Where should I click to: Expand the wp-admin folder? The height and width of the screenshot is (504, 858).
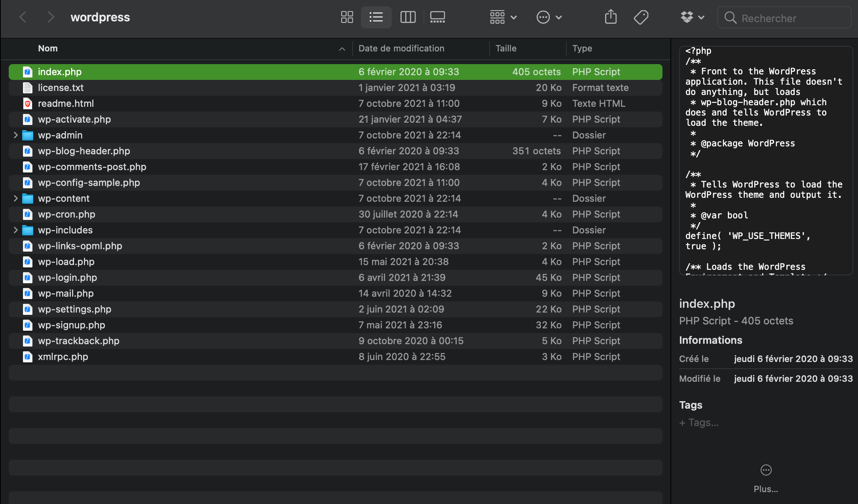15,135
